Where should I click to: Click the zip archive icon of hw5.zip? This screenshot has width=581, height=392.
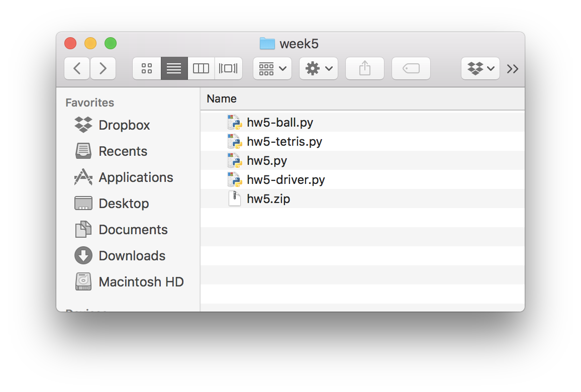tap(235, 199)
